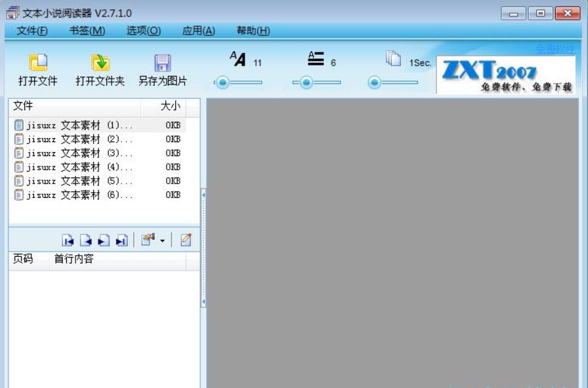Image resolution: width=588 pixels, height=388 pixels.
Task: Click file icon of jisuxz 文本素材 (6)
Action: click(19, 195)
